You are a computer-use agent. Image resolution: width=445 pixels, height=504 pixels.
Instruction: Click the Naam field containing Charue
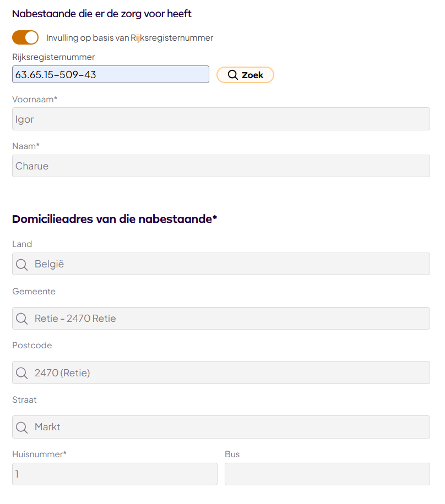click(221, 166)
